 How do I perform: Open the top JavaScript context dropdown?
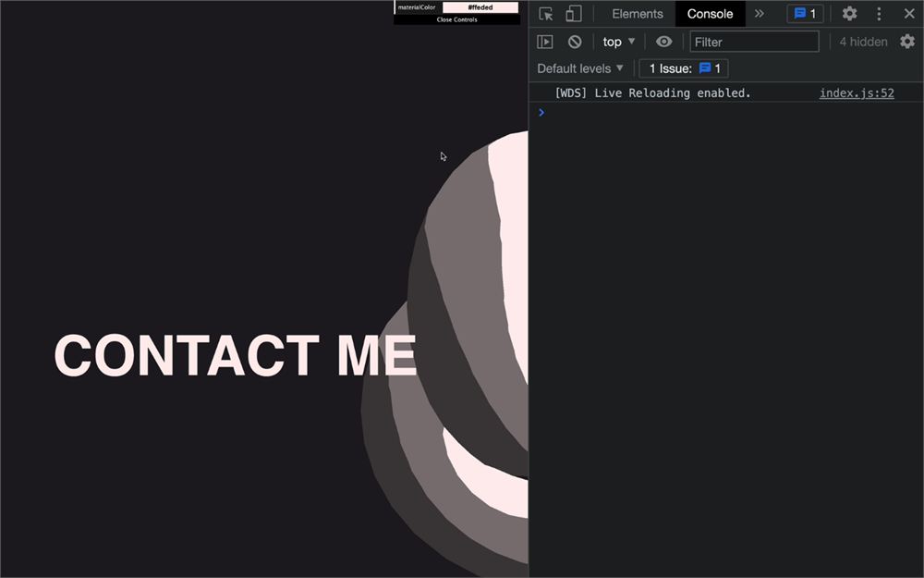(618, 42)
